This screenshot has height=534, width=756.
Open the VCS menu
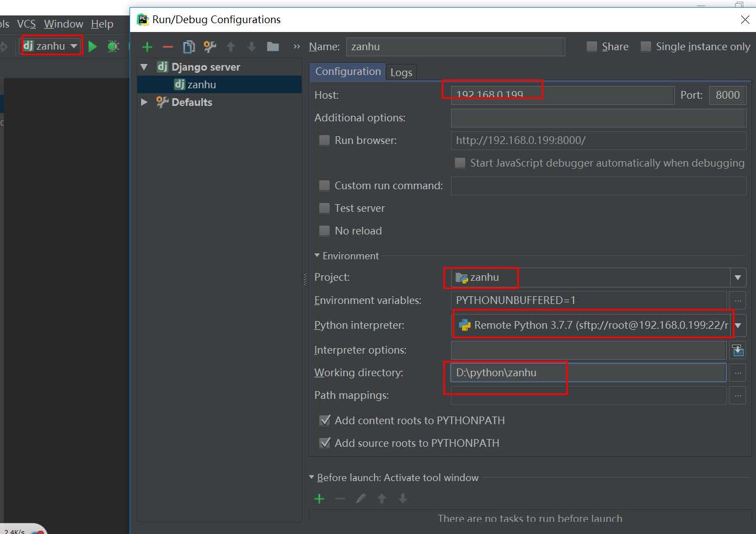[x=26, y=24]
